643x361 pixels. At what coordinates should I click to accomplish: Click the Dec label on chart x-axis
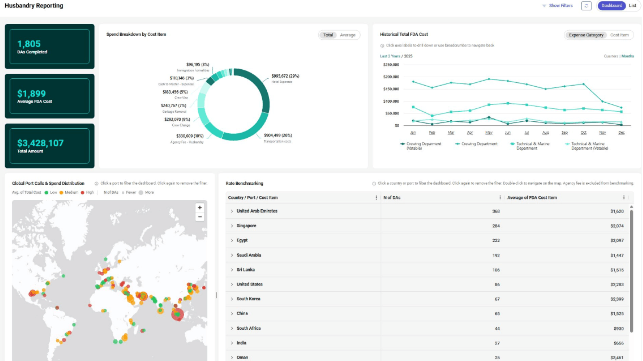(x=621, y=133)
